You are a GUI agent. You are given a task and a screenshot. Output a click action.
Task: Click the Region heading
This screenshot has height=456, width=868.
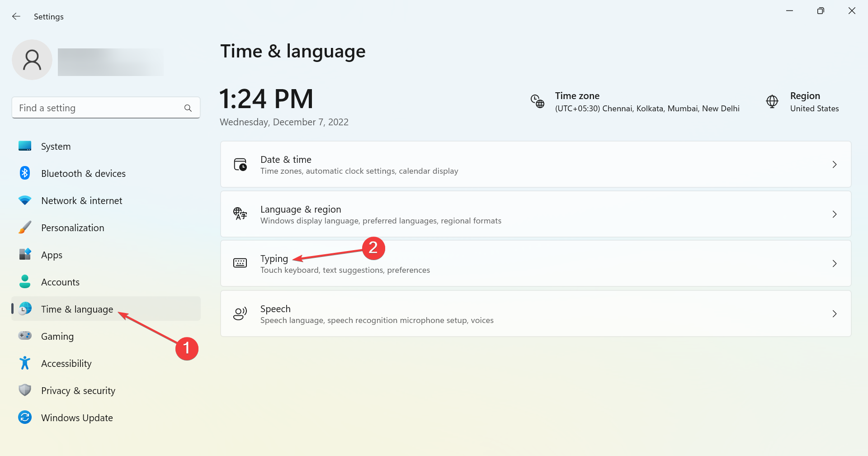(x=805, y=96)
